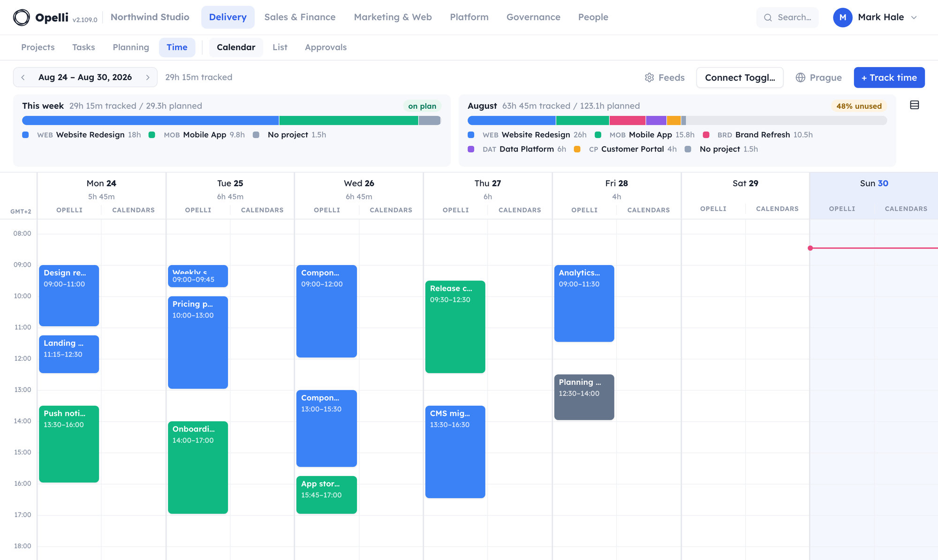Click the Search input field
The image size is (938, 560).
(787, 17)
